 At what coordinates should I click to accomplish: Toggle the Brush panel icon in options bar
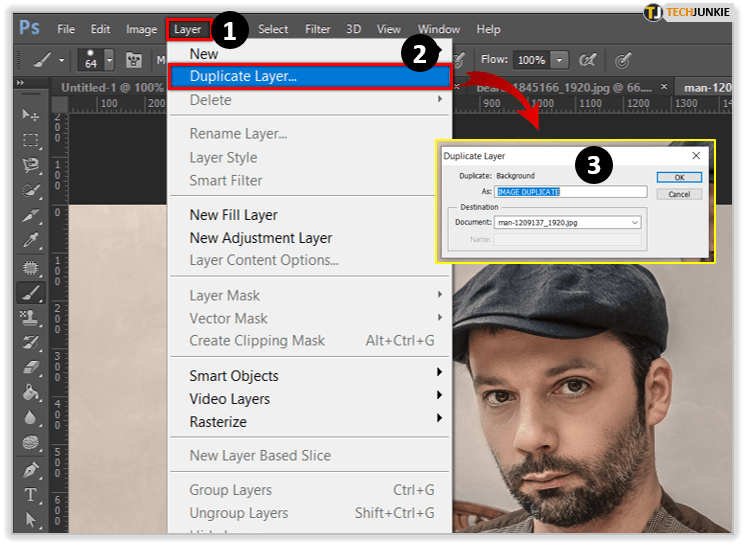[x=132, y=60]
